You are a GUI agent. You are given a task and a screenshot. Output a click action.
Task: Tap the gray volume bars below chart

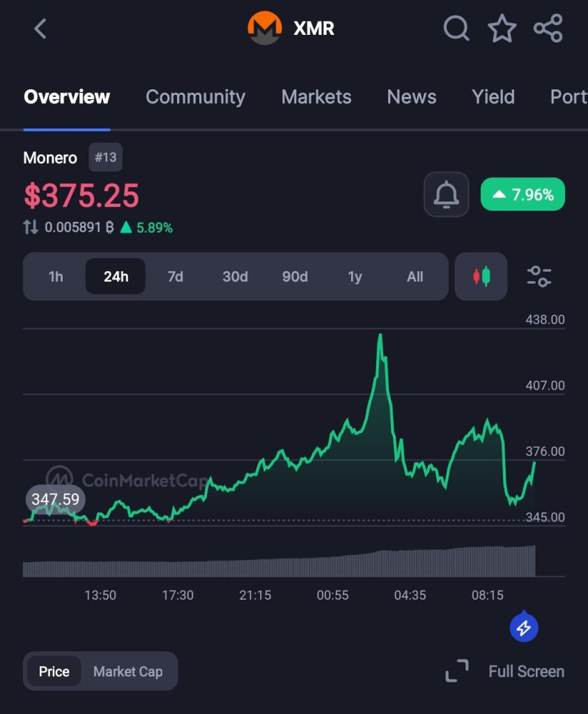click(x=279, y=562)
